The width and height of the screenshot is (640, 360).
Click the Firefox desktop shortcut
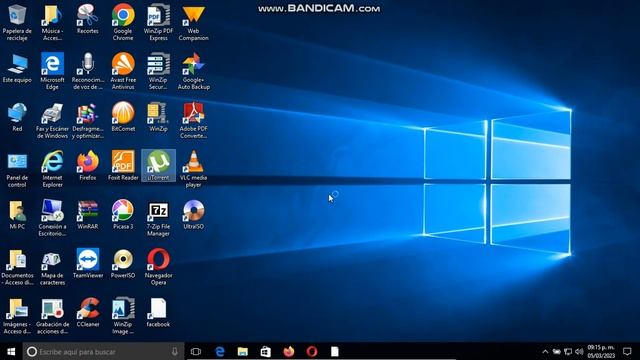click(x=87, y=166)
